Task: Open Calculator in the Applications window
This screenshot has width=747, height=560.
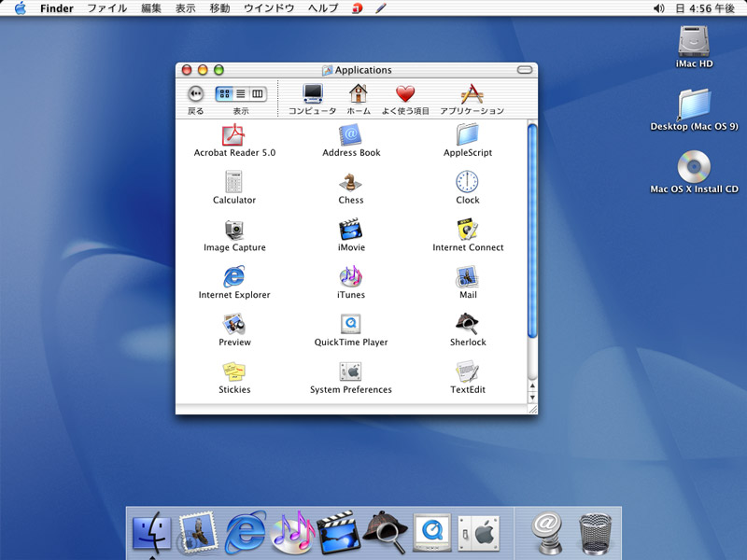Action: [234, 182]
